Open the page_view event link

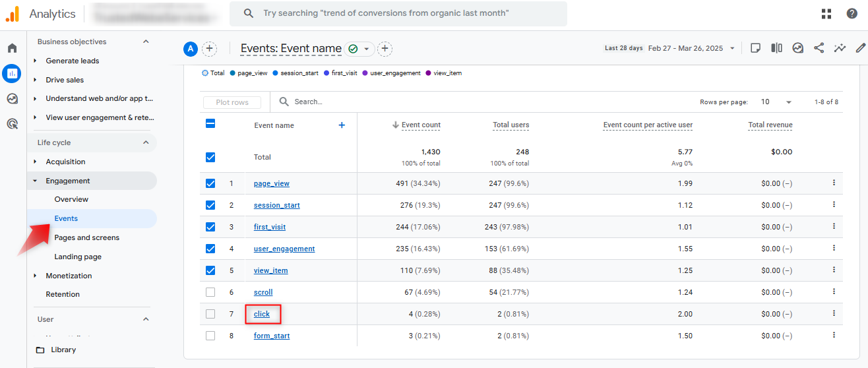[272, 183]
